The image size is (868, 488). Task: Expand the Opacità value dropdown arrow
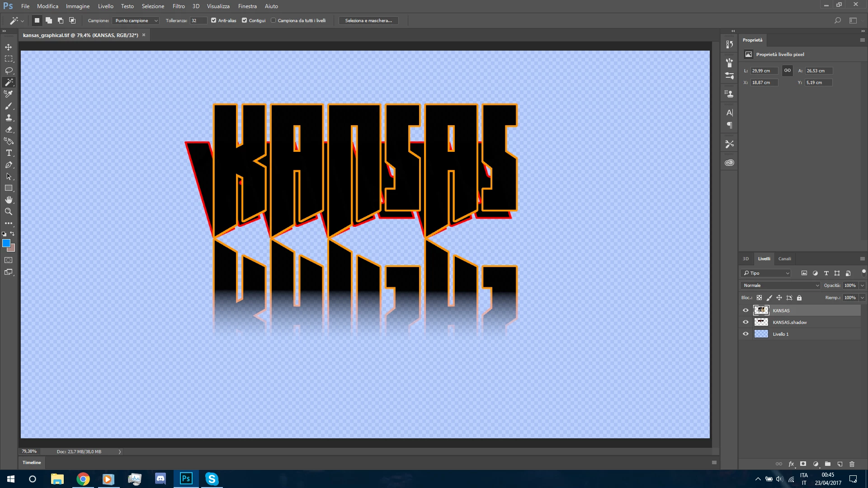(862, 285)
